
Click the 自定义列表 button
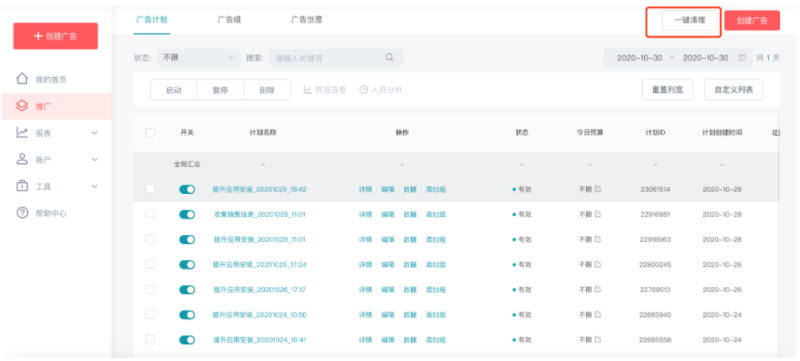tap(734, 90)
